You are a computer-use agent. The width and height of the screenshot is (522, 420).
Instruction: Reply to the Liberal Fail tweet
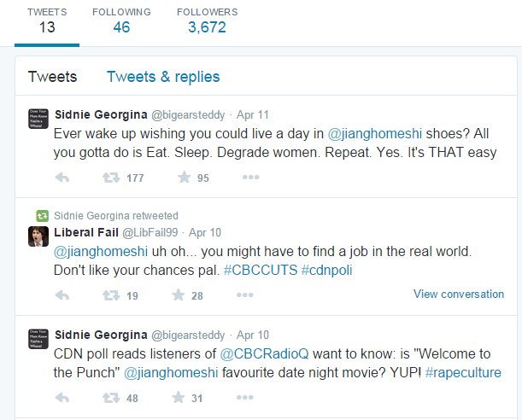62,295
